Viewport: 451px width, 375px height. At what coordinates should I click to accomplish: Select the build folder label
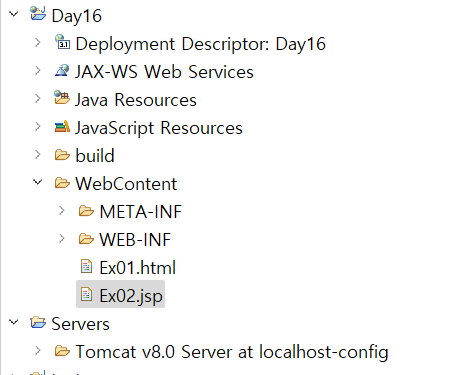pos(95,156)
